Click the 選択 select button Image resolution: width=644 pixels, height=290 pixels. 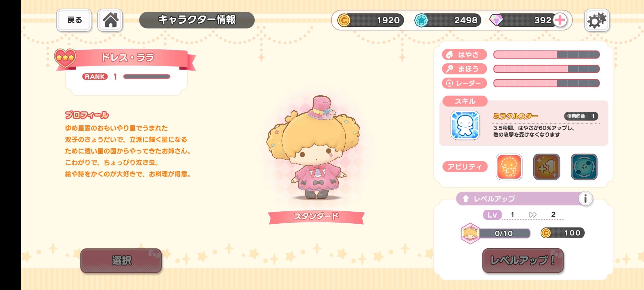pyautogui.click(x=121, y=260)
